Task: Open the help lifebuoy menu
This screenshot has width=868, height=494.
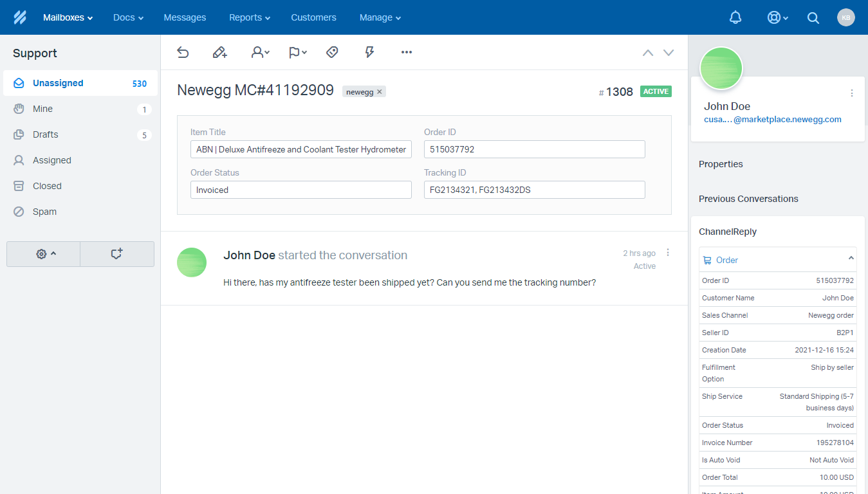Action: tap(777, 17)
